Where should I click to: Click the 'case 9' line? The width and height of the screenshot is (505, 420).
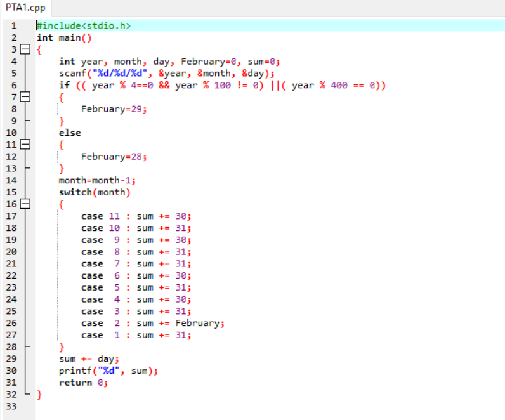coord(136,240)
